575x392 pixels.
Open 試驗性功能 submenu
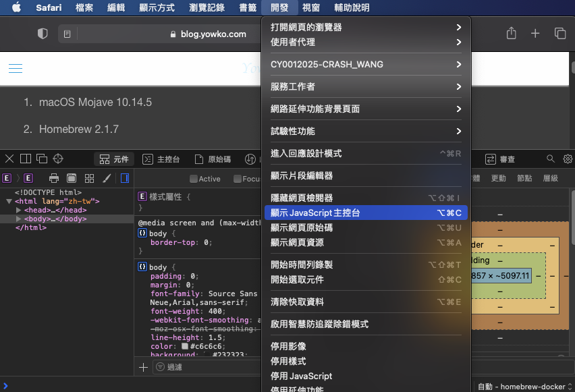point(366,132)
